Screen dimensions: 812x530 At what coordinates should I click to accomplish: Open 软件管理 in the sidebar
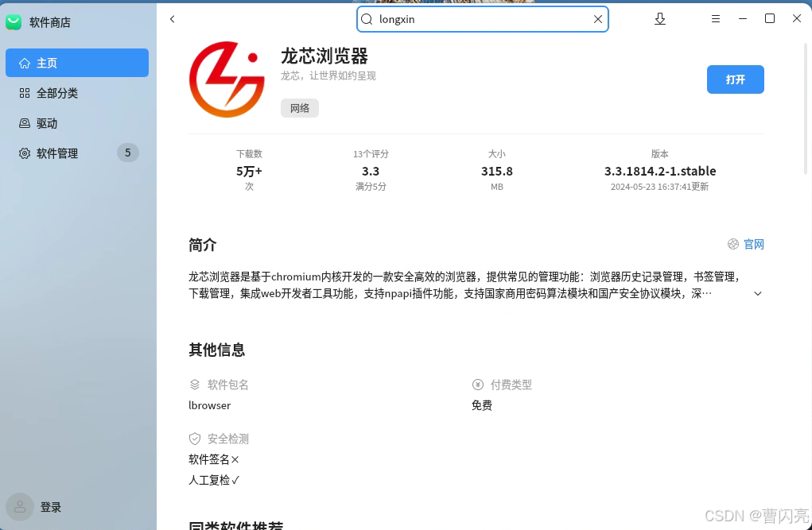pyautogui.click(x=77, y=153)
